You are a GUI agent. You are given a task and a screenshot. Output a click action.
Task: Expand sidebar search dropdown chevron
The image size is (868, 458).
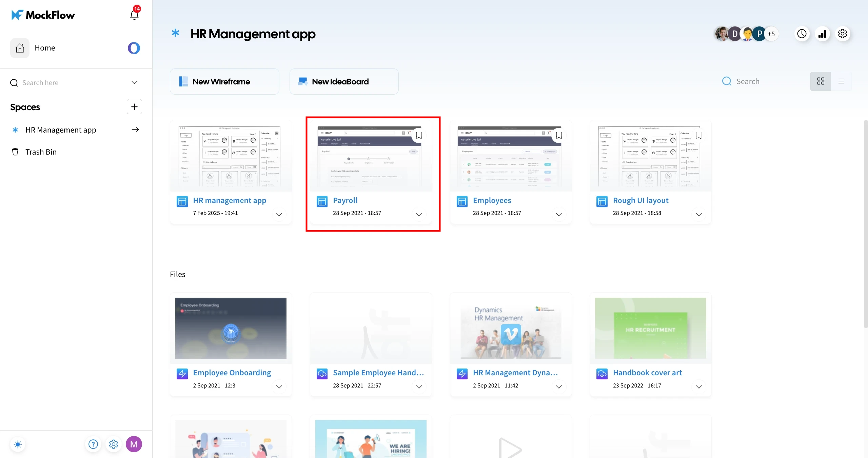(134, 82)
